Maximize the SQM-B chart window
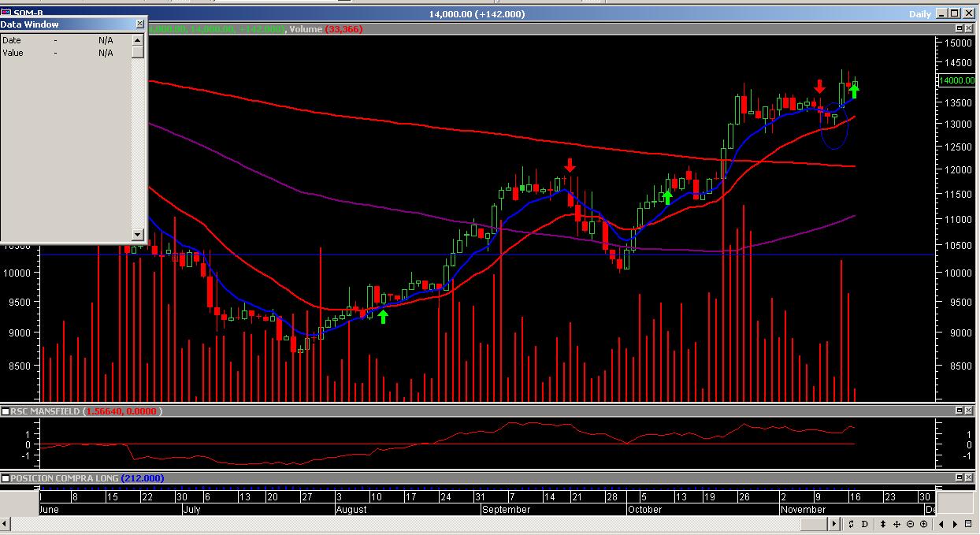Image resolution: width=980 pixels, height=535 pixels. coord(955,13)
